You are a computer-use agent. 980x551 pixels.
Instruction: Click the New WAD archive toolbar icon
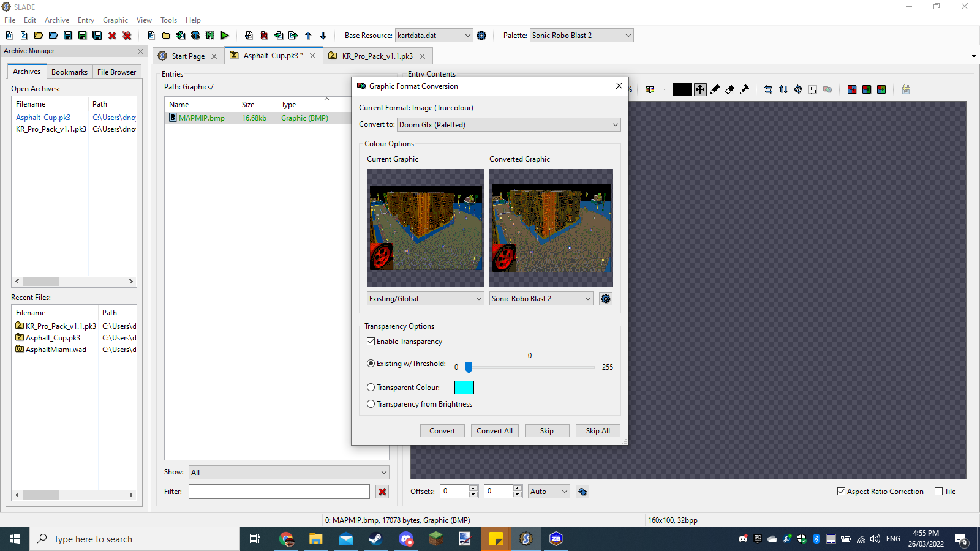pos(9,36)
